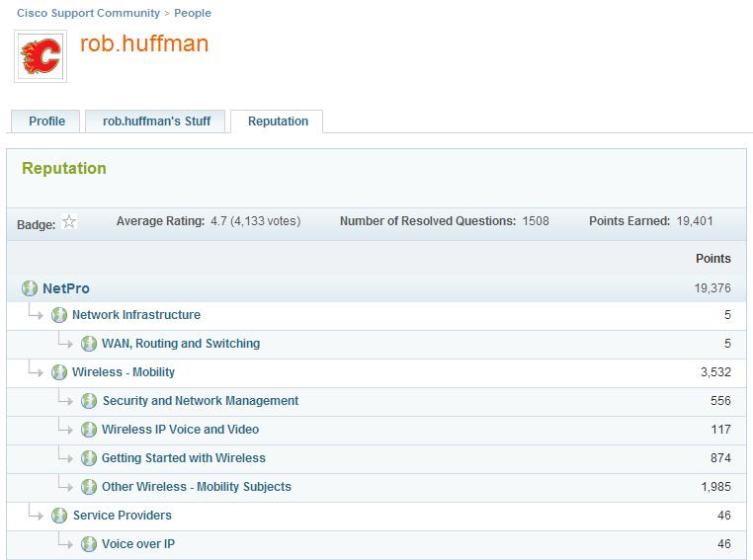Click globe icon beside Security and Network Management

(x=89, y=401)
